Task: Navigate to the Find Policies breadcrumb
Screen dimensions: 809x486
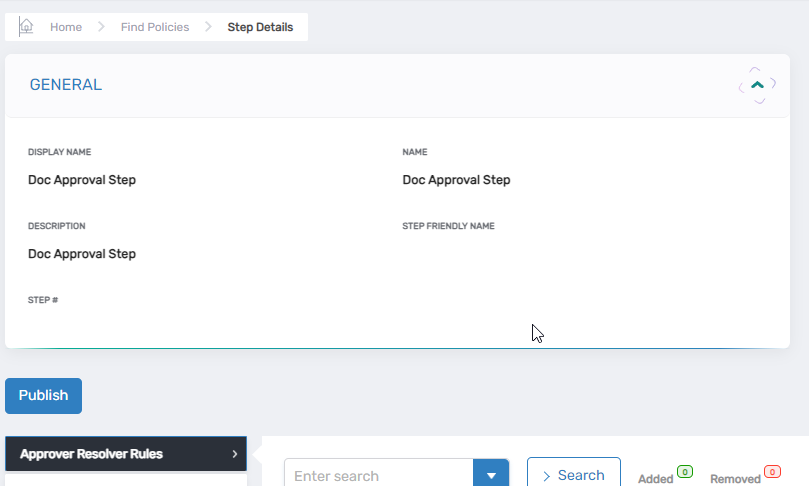Action: click(x=155, y=27)
